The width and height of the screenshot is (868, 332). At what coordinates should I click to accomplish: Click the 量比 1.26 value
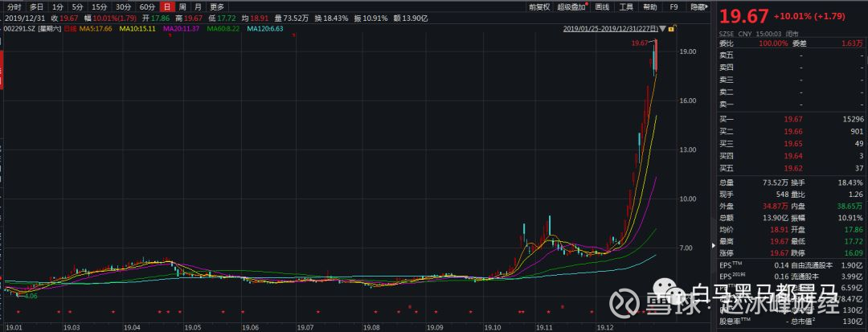tap(856, 195)
